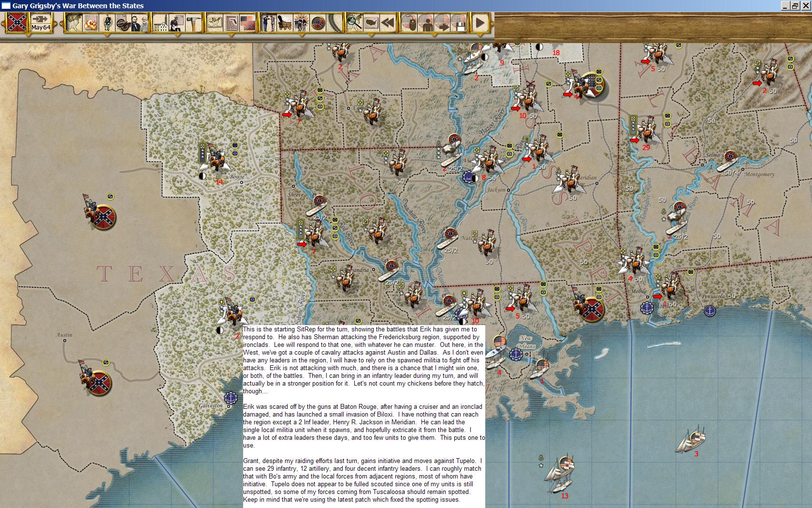812x508 pixels.
Task: Click the TEXAS state name on map
Action: pos(167,274)
